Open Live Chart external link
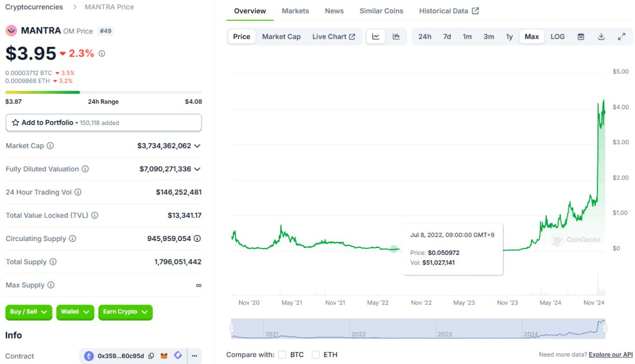The height and width of the screenshot is (364, 635). (x=334, y=37)
